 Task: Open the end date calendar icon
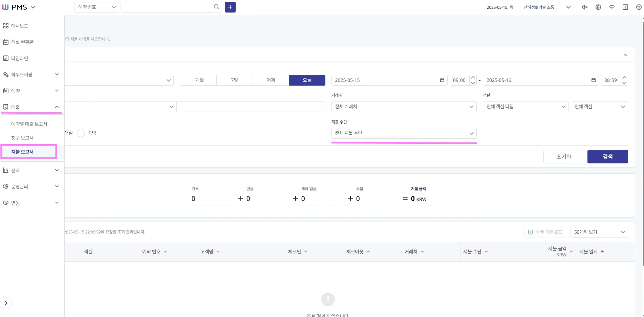593,80
